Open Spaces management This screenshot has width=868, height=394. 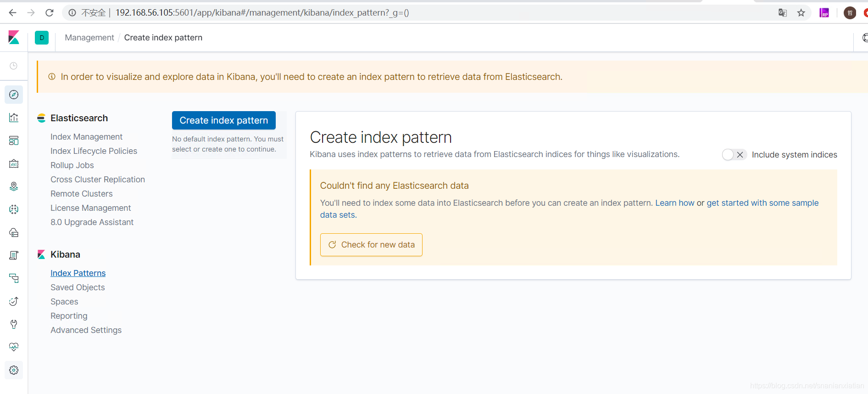[x=64, y=302]
